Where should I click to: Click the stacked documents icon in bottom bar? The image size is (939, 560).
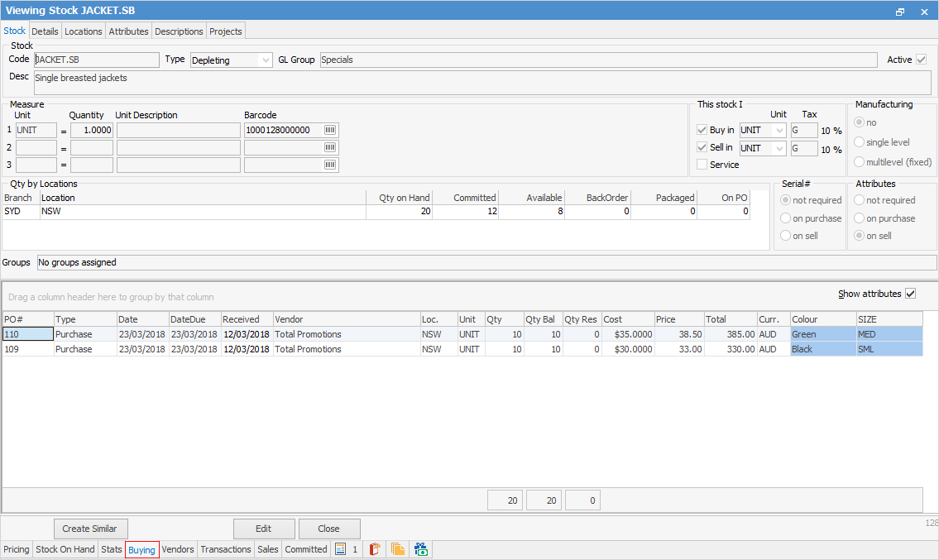(x=398, y=549)
